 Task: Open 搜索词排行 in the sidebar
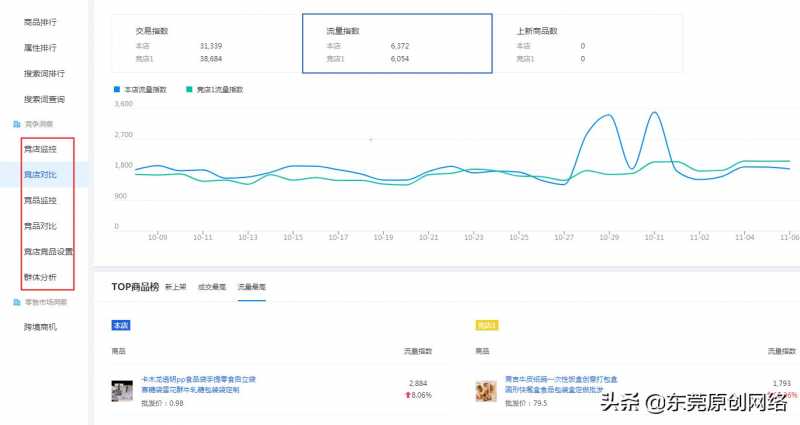coord(44,73)
